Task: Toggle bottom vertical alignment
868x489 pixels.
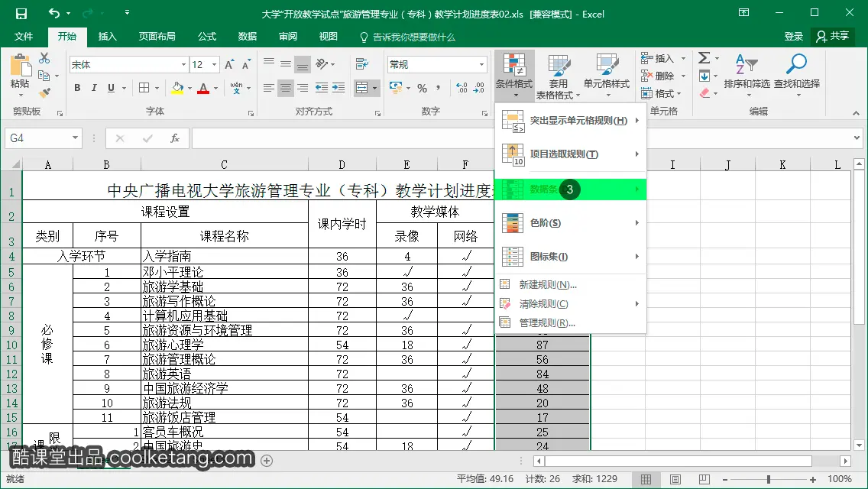Action: pyautogui.click(x=303, y=65)
